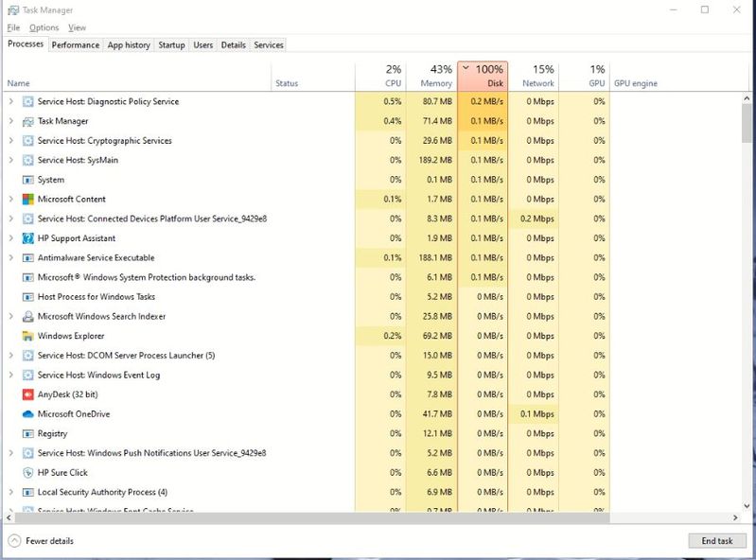Viewport: 756px width, 560px height.
Task: Sort by the 100% Disk column header
Action: (x=483, y=76)
